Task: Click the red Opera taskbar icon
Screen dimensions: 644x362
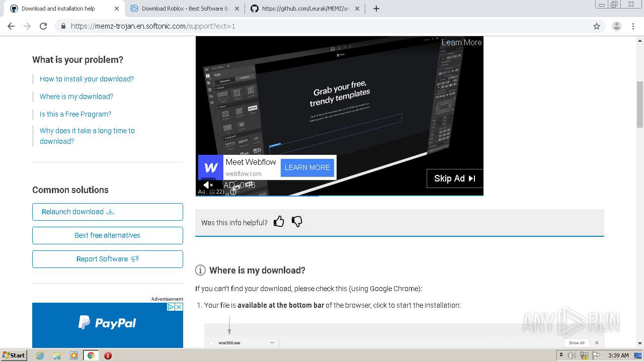Action: (x=108, y=355)
